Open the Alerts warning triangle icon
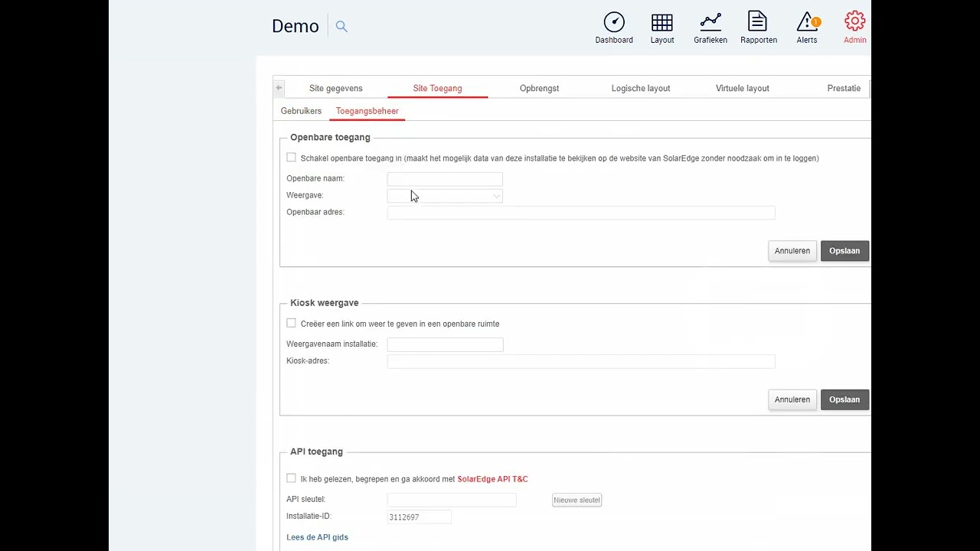This screenshot has width=980, height=551. [807, 22]
